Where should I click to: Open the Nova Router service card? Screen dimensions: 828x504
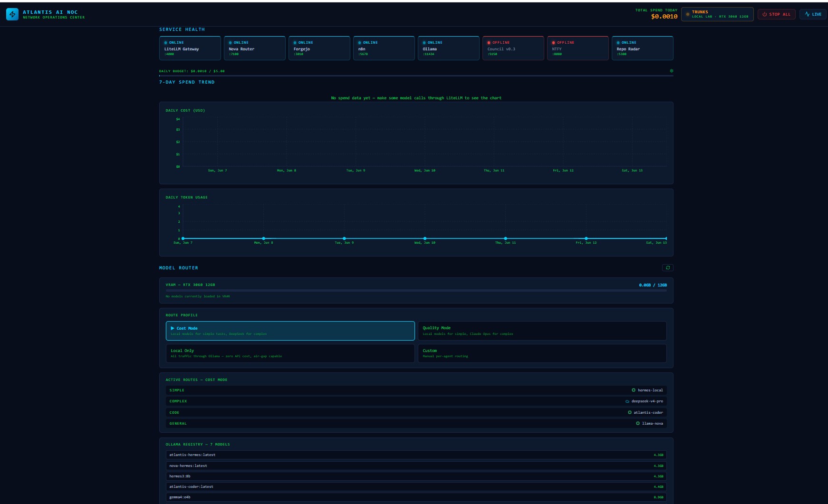click(255, 48)
